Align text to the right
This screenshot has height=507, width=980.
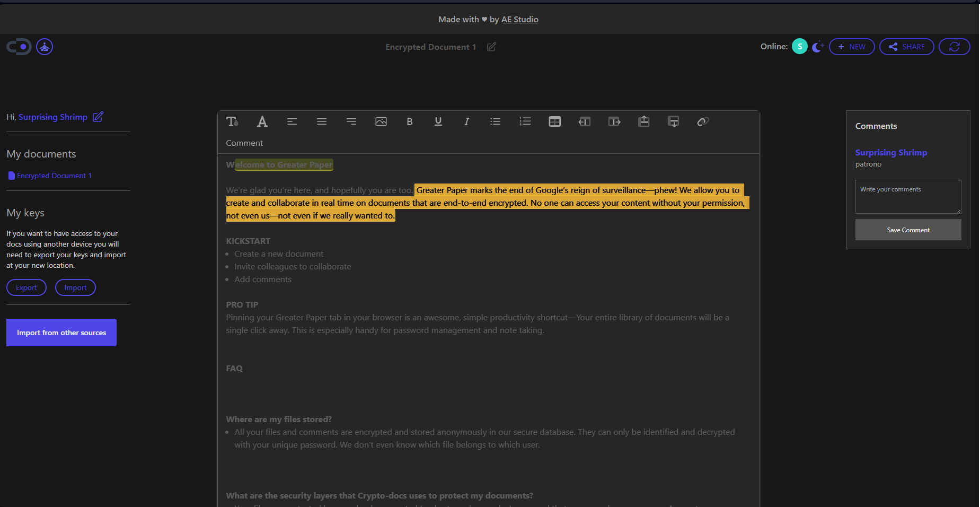coord(351,121)
